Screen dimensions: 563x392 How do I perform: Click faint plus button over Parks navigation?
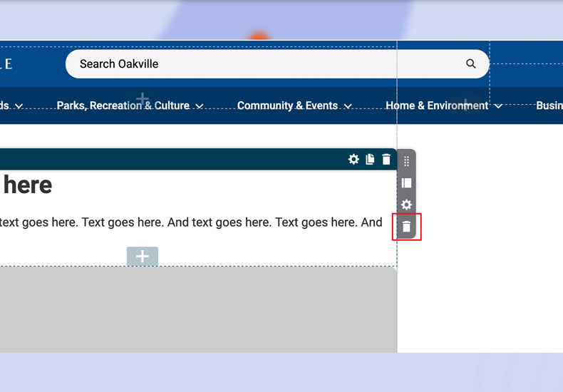click(143, 98)
